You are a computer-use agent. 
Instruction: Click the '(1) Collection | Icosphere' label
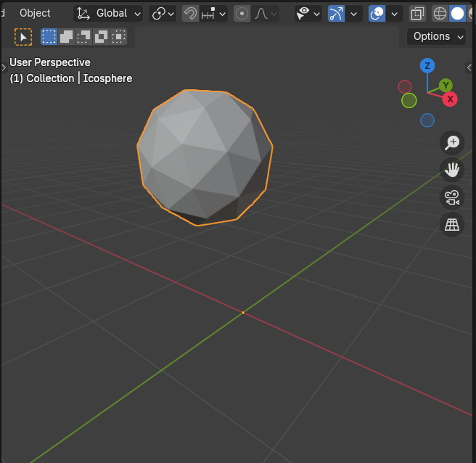[70, 78]
